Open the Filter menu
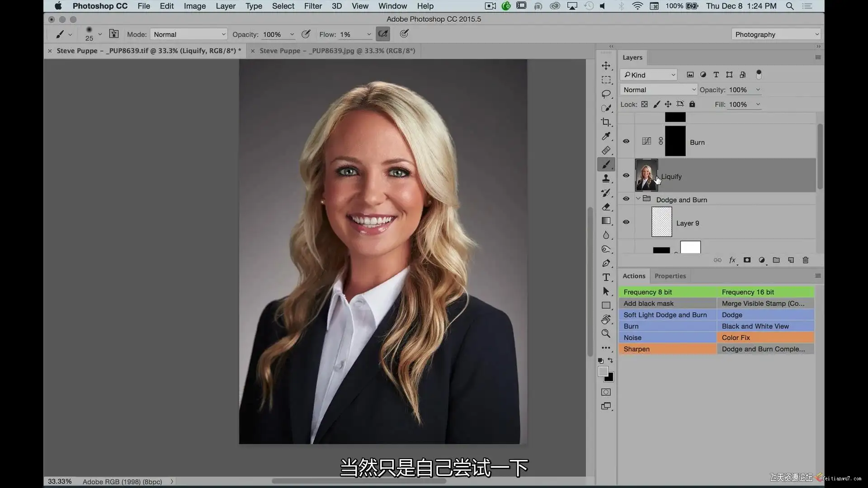Image resolution: width=868 pixels, height=488 pixels. [x=313, y=6]
